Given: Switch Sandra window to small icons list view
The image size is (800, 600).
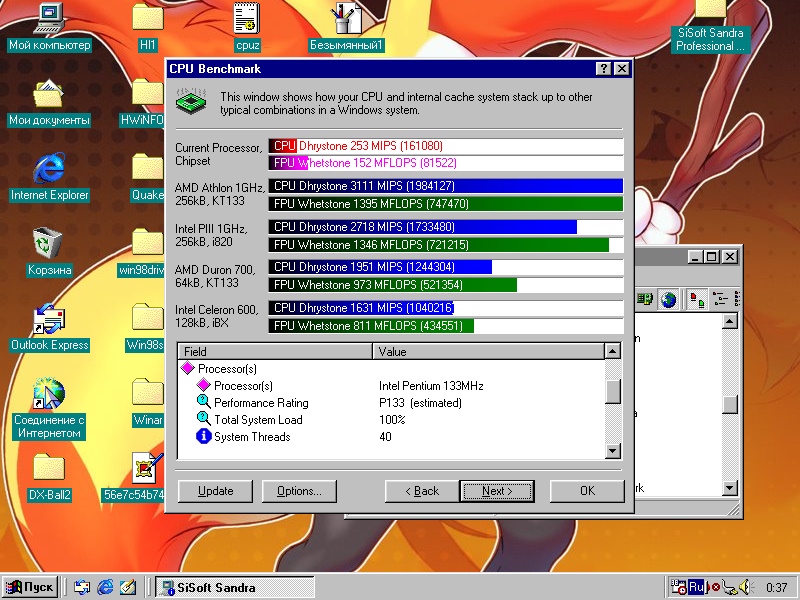Looking at the screenshot, I should coord(719,299).
